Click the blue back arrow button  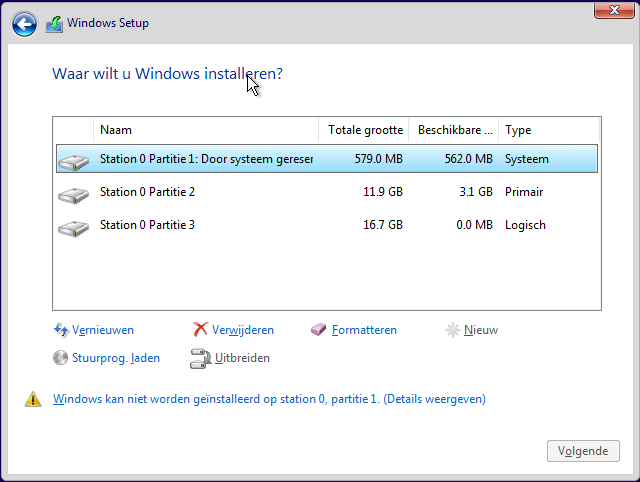(x=24, y=24)
